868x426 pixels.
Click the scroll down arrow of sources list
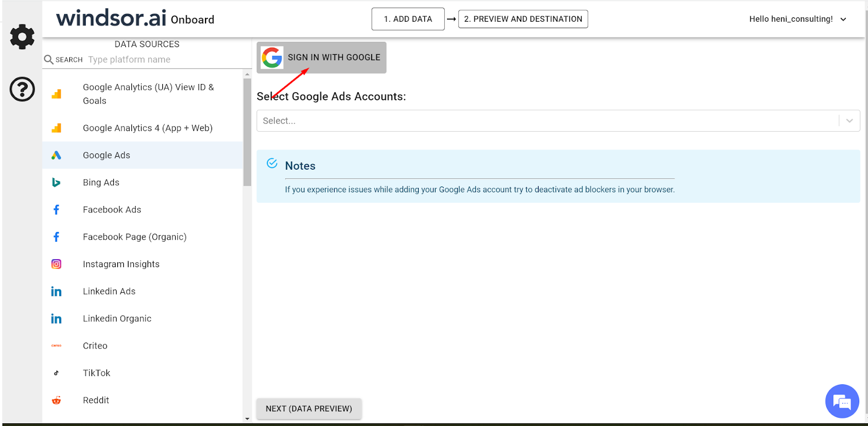pyautogui.click(x=247, y=418)
